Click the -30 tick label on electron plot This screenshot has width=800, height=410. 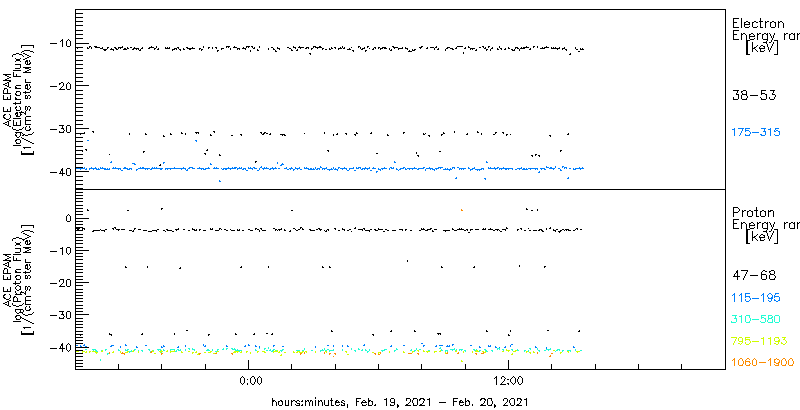tap(61, 129)
